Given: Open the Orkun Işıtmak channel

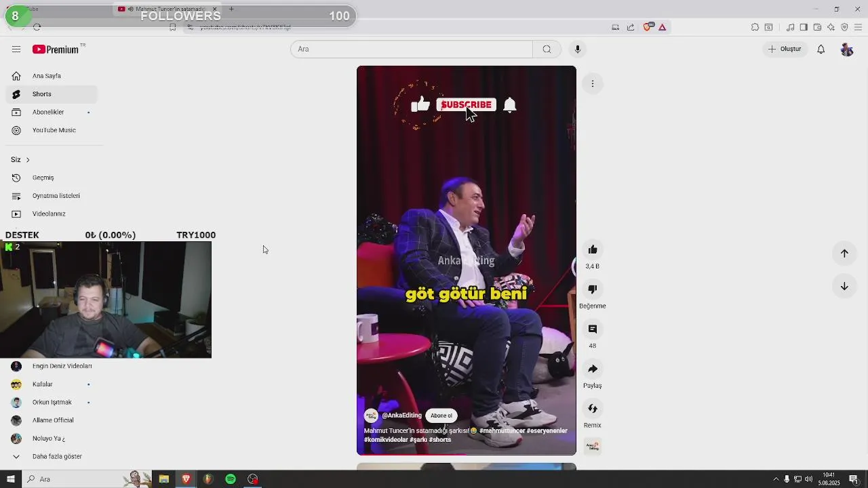Looking at the screenshot, I should tap(52, 402).
